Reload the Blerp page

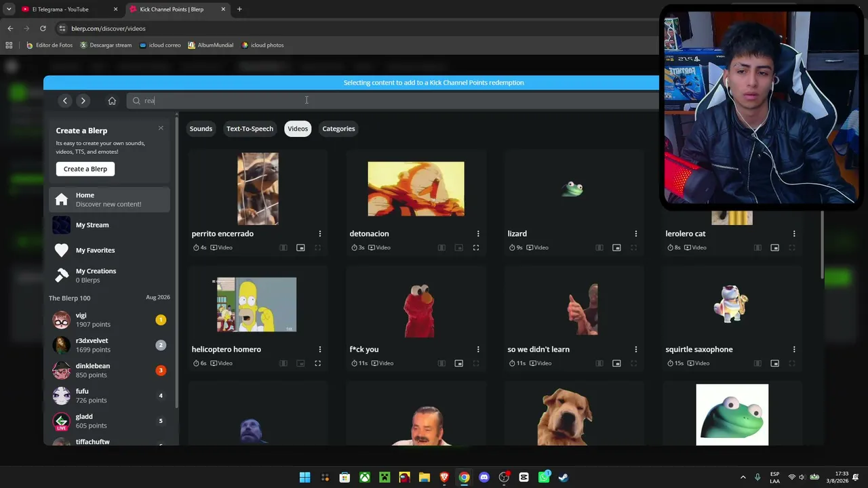point(43,28)
